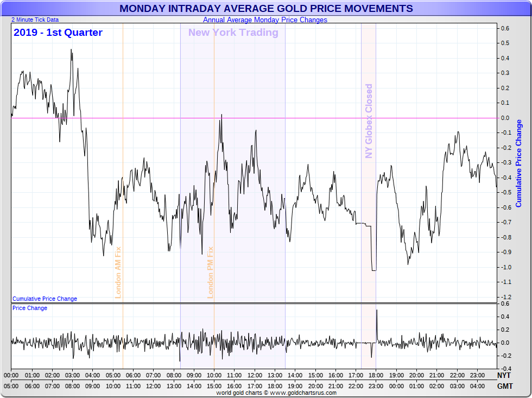532x398 pixels.
Task: Click the magenta zero baseline
Action: click(254, 118)
